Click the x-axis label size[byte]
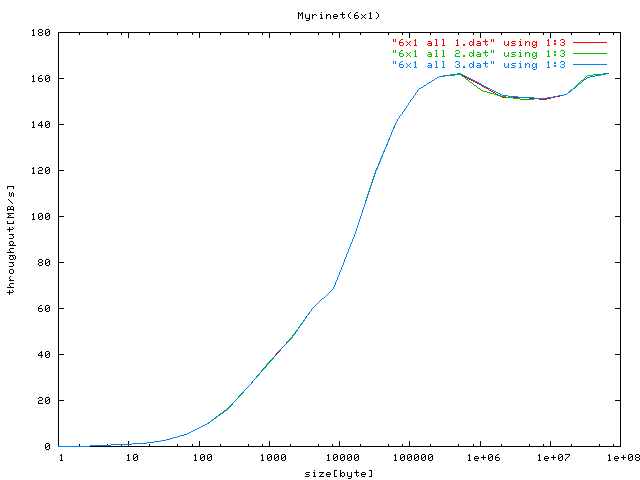 pos(339,473)
